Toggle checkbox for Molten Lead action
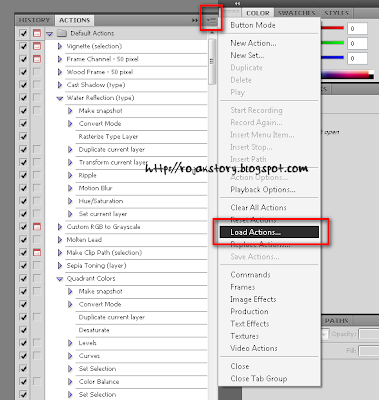379x400 pixels. tap(23, 240)
